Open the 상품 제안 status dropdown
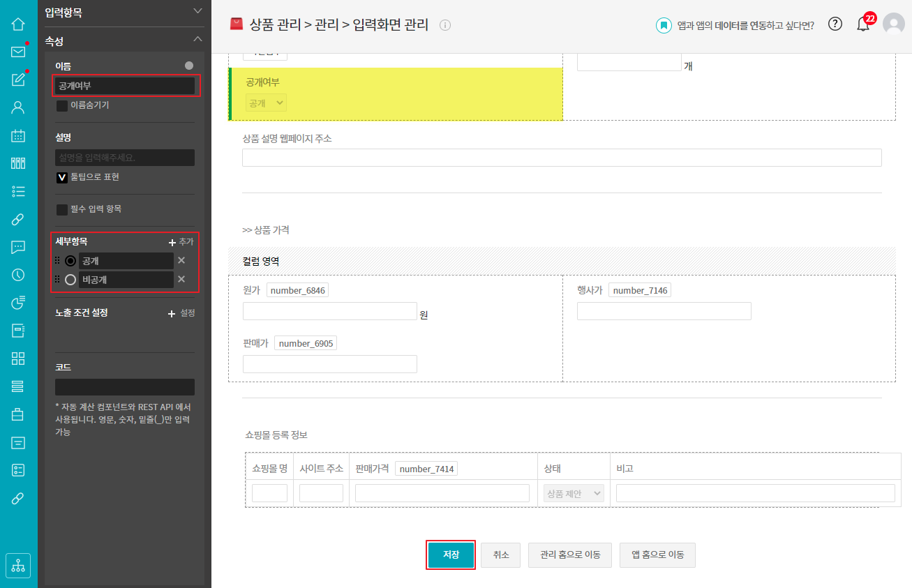 tap(574, 493)
